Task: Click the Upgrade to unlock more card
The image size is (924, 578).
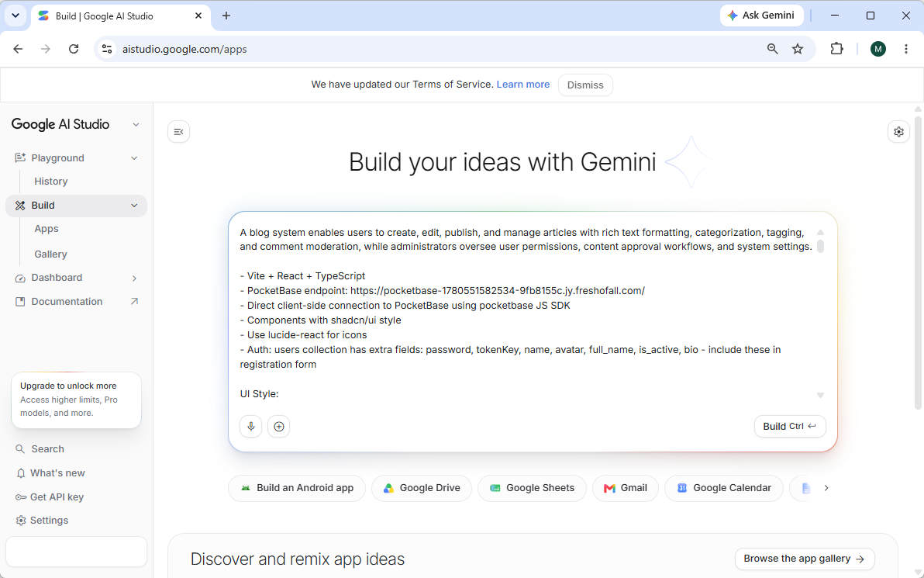Action: pyautogui.click(x=76, y=400)
